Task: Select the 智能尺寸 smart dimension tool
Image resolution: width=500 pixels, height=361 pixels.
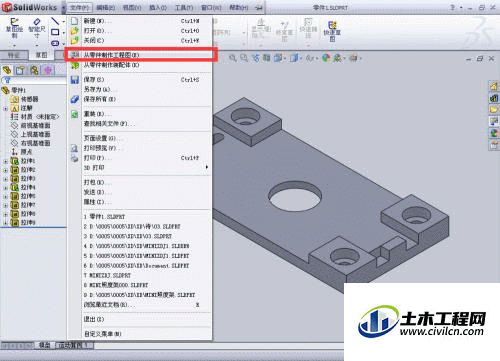Action: pyautogui.click(x=37, y=28)
